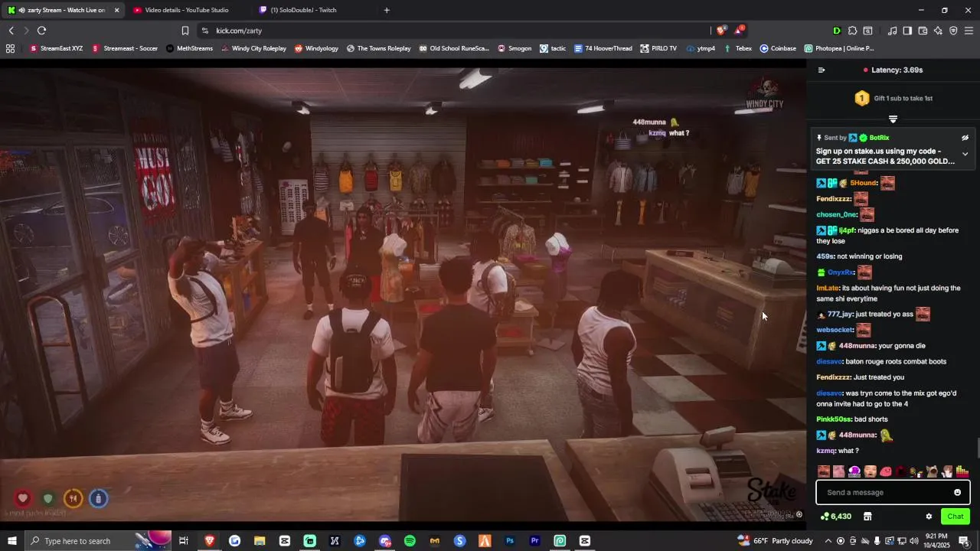Screen dimensions: 980x551
Task: Open the Brave Wallet icon
Action: 923,31
